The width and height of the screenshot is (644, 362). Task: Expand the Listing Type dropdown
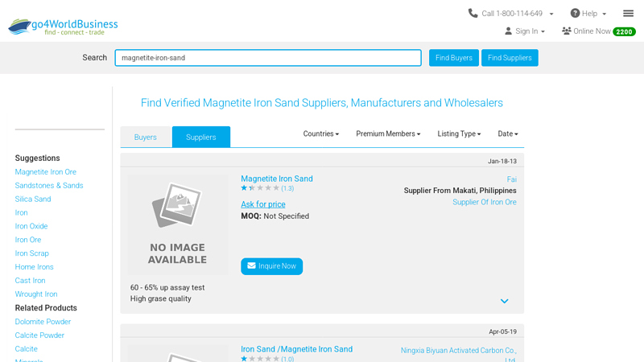click(459, 134)
